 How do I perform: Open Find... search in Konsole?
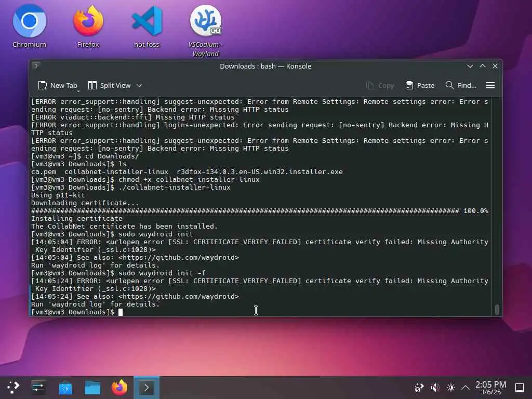(x=461, y=86)
